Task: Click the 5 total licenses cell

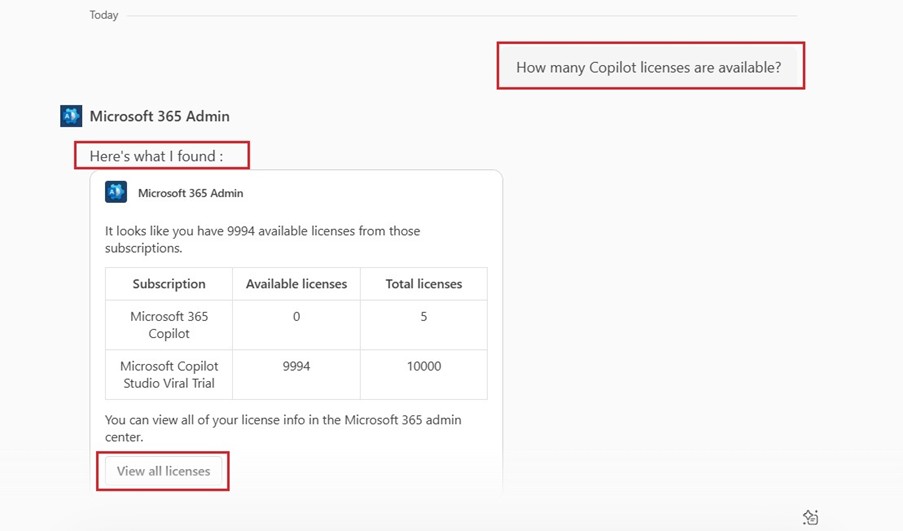Action: pyautogui.click(x=424, y=325)
